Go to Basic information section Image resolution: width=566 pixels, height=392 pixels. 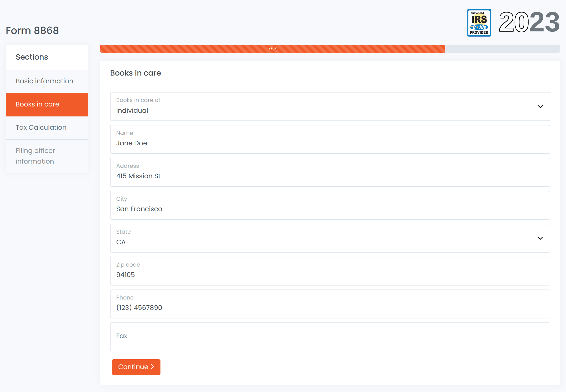coord(47,81)
